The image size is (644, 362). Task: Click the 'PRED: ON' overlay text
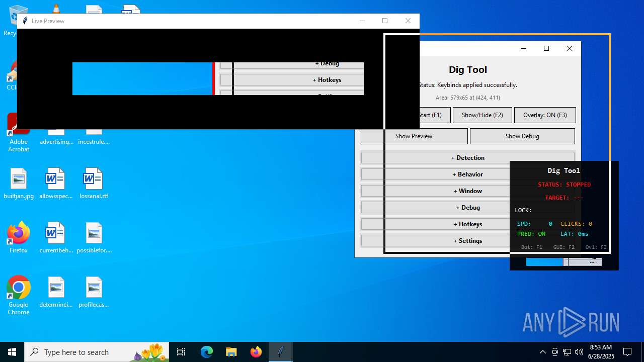(531, 234)
